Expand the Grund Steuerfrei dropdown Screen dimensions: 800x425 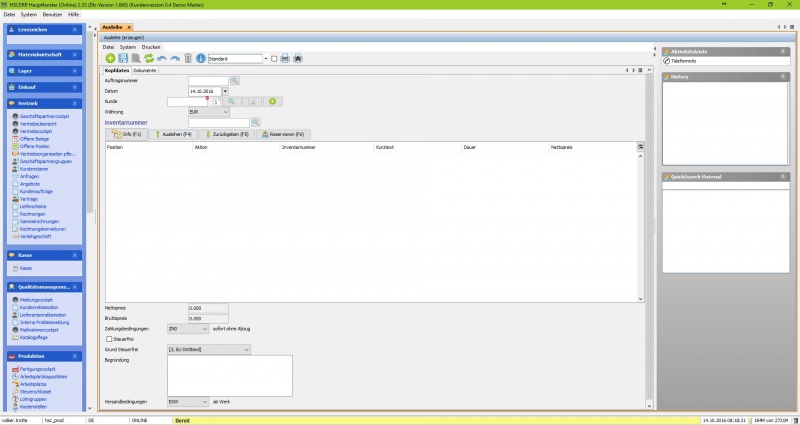(x=246, y=349)
